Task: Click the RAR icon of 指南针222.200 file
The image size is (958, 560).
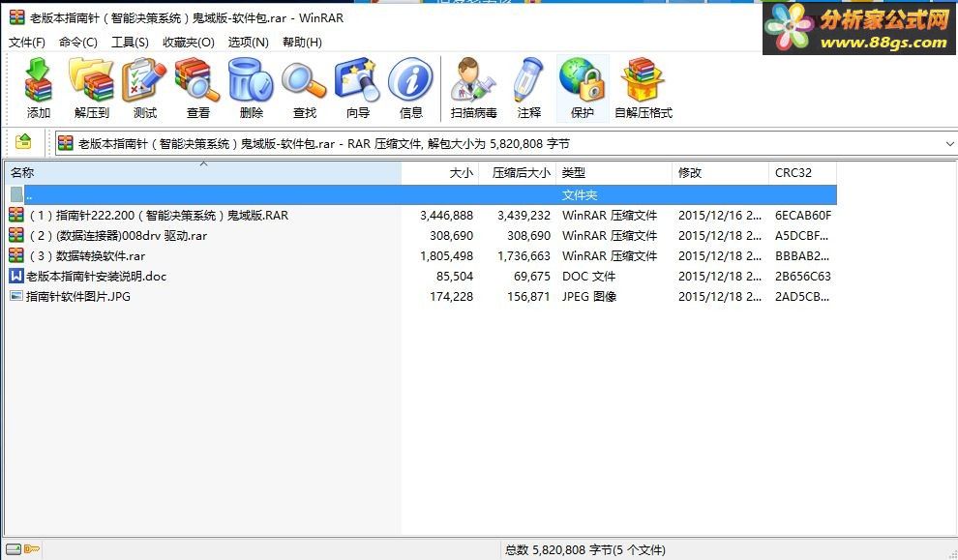Action: pyautogui.click(x=16, y=215)
